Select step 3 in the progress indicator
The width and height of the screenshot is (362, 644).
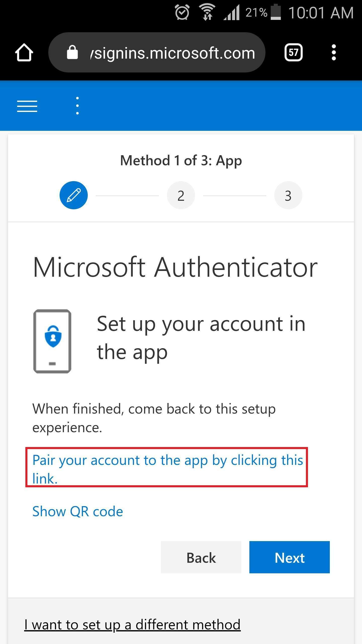pos(288,195)
